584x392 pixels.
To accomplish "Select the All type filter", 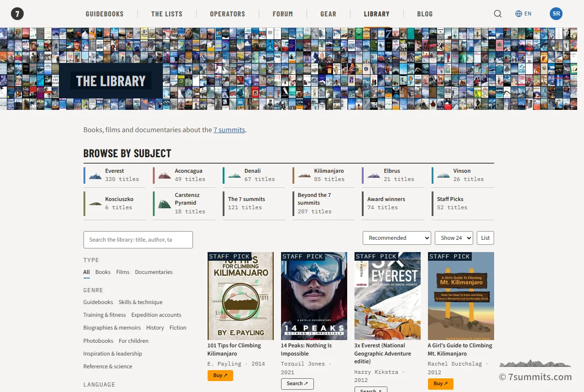I will click(x=87, y=272).
